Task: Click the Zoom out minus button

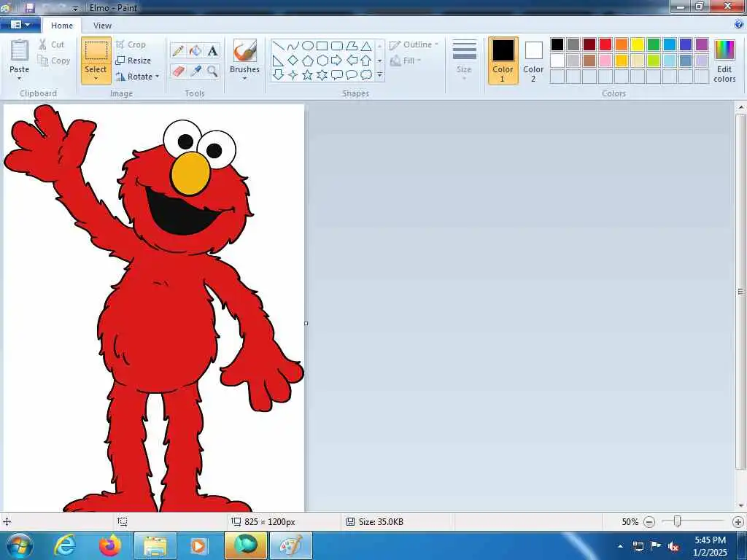Action: (649, 522)
